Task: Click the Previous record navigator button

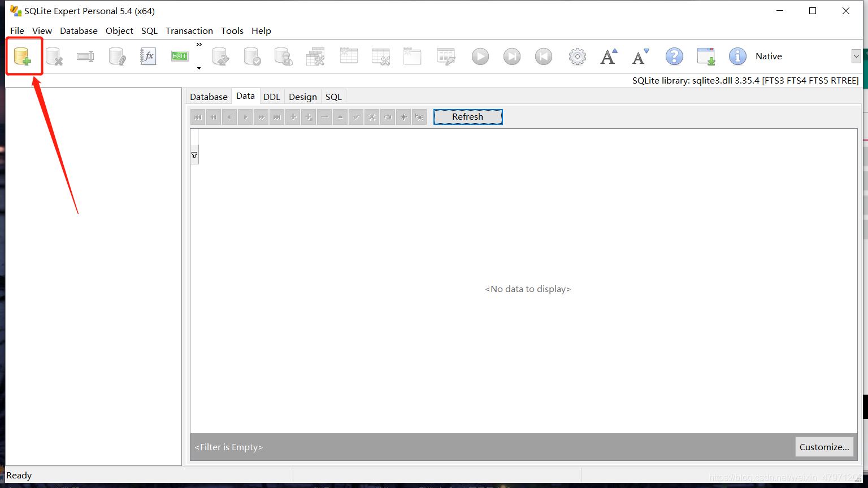Action: [229, 117]
